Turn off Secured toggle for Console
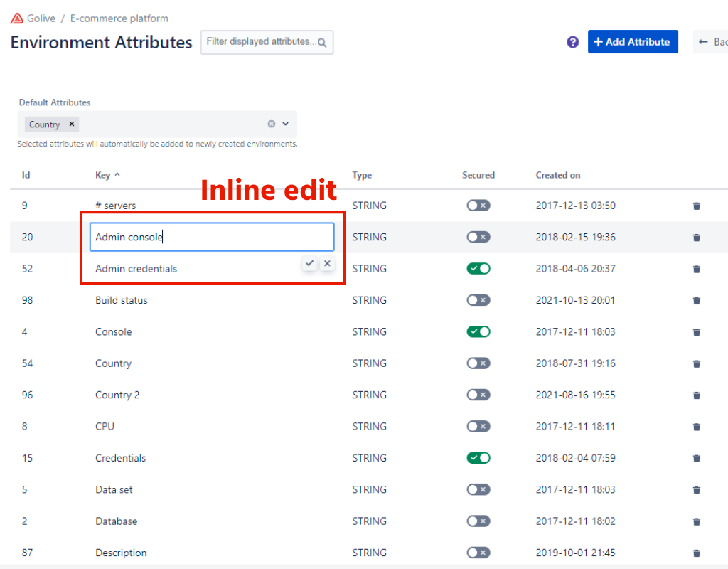Image resolution: width=728 pixels, height=569 pixels. pos(478,331)
